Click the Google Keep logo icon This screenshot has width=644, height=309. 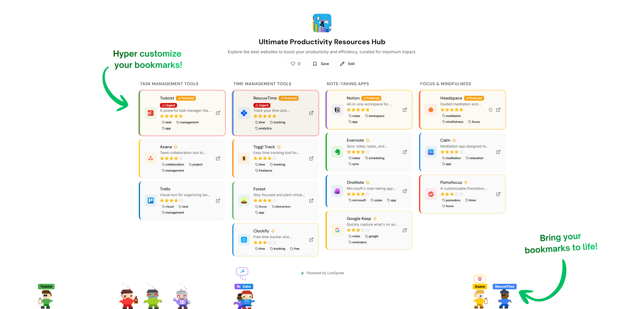(x=337, y=230)
